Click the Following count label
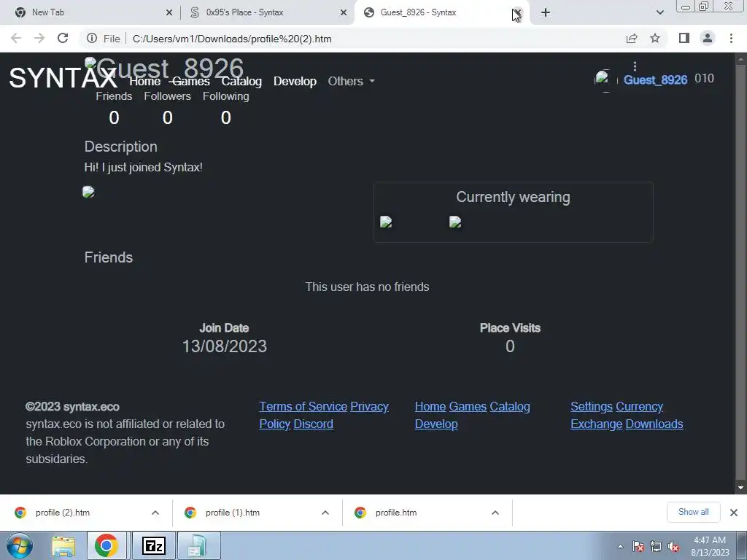This screenshot has height=560, width=747. [226, 96]
